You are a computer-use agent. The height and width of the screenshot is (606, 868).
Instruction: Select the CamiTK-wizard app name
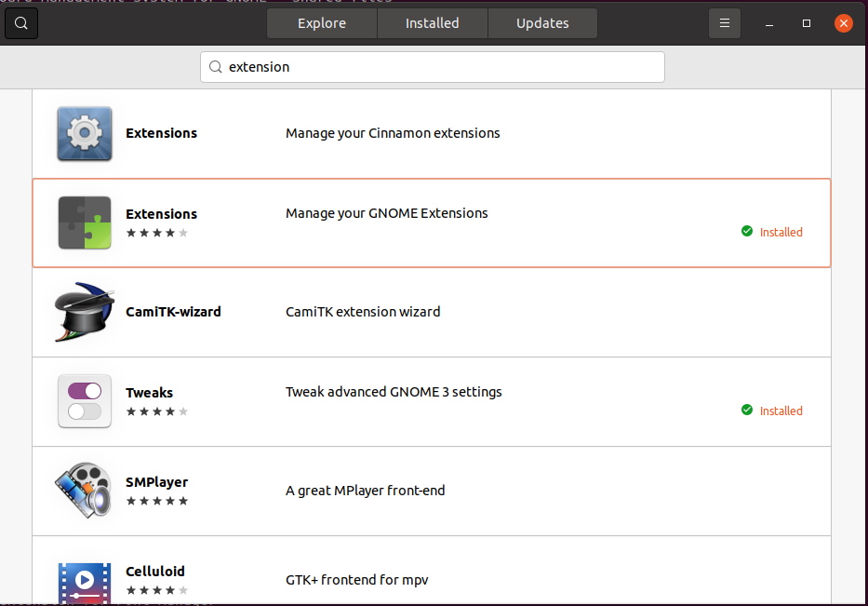(x=173, y=312)
